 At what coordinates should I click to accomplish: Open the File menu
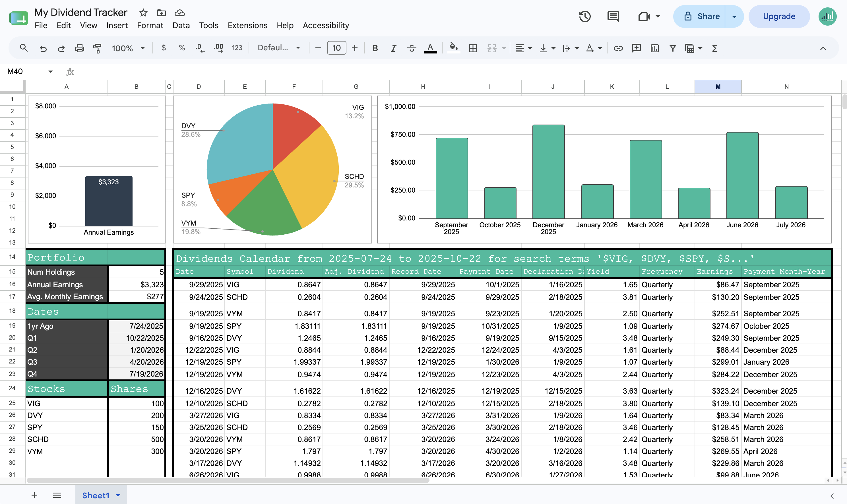pos(41,26)
